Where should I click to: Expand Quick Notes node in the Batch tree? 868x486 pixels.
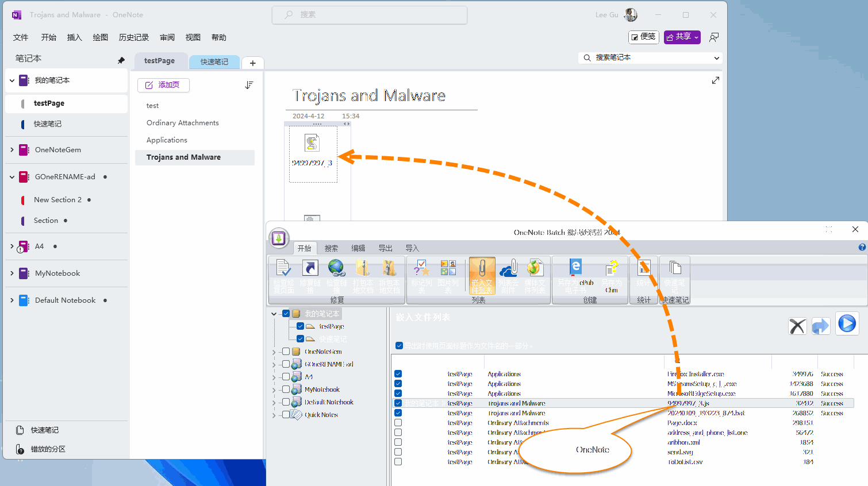[x=274, y=415]
